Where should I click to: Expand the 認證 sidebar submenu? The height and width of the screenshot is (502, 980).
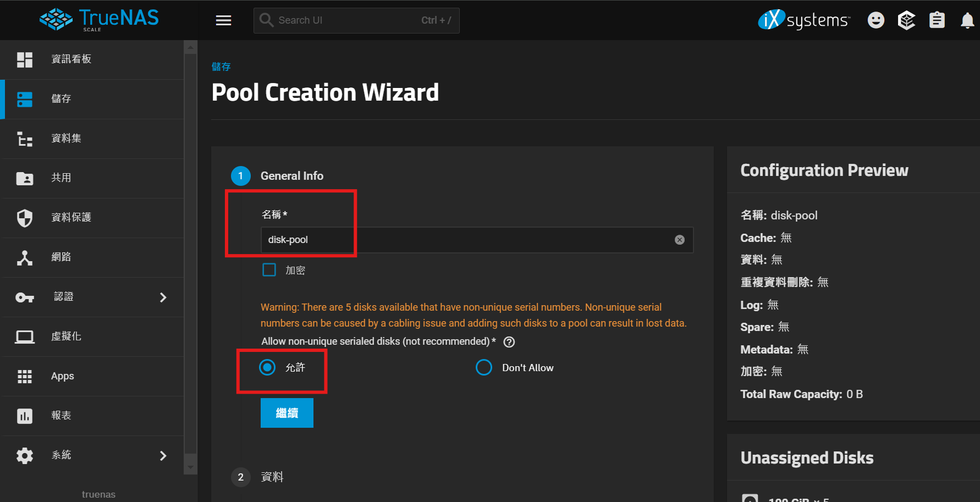pos(163,297)
